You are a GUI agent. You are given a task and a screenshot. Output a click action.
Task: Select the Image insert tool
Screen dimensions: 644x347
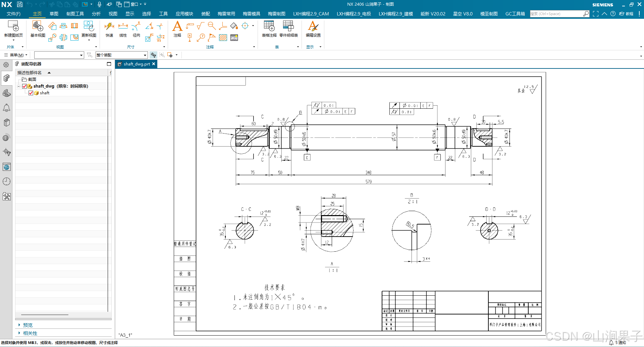click(x=234, y=38)
